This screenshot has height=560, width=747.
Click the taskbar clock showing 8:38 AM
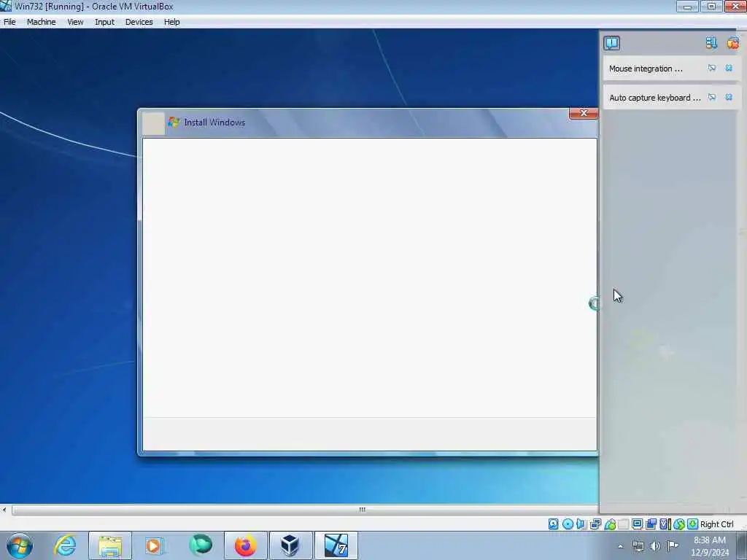pos(709,546)
